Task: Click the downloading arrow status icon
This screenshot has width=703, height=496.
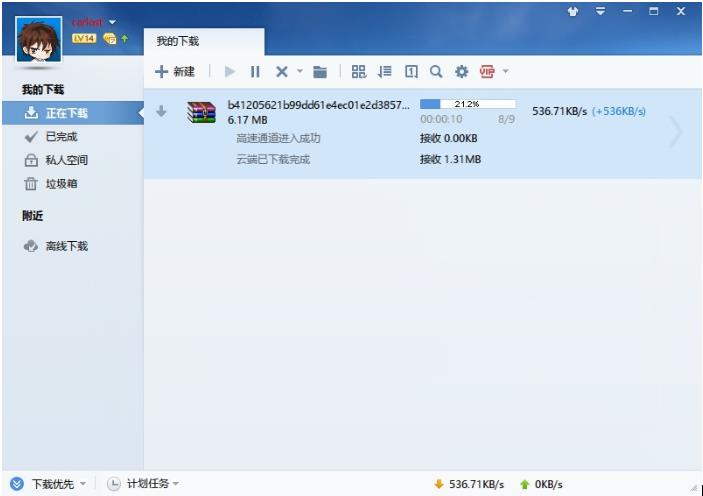Action: 161,111
